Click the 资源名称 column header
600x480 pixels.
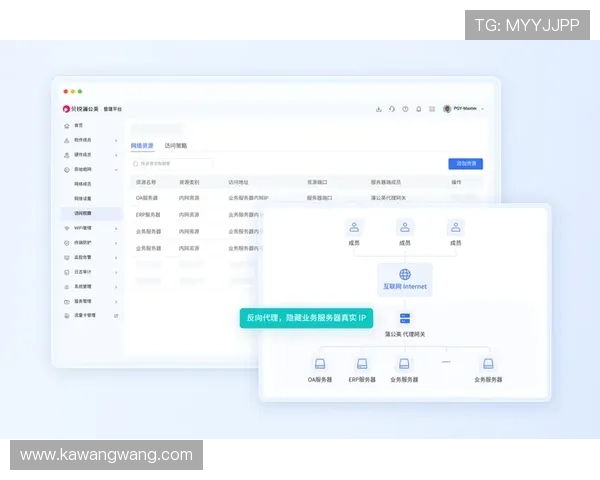tap(146, 183)
